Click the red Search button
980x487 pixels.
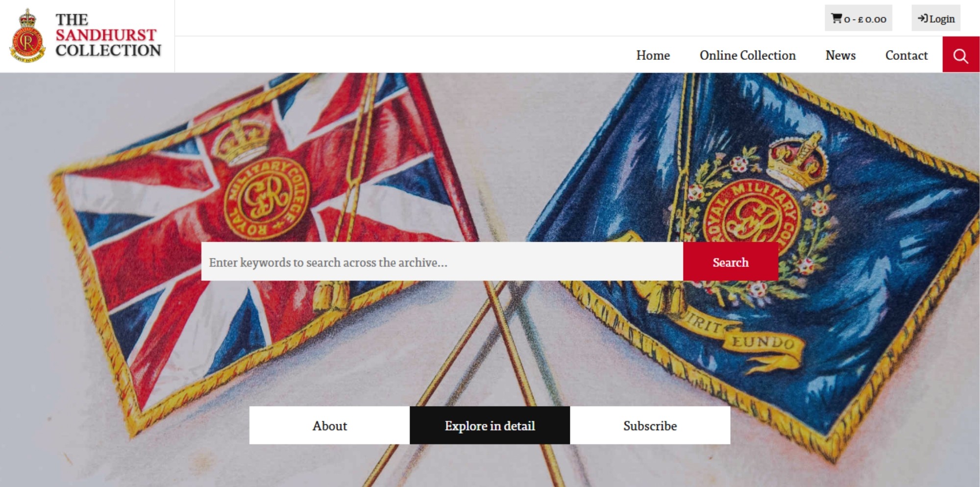(x=731, y=261)
